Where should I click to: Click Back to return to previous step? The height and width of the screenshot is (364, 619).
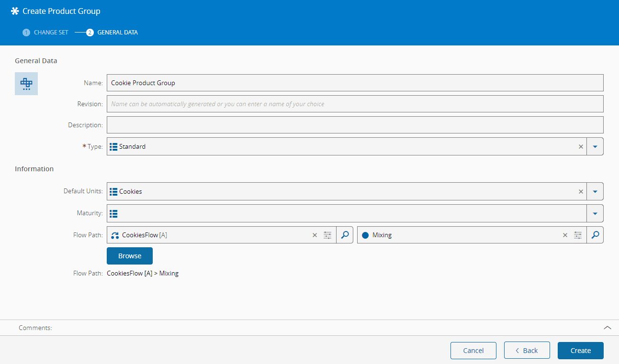pos(527,351)
